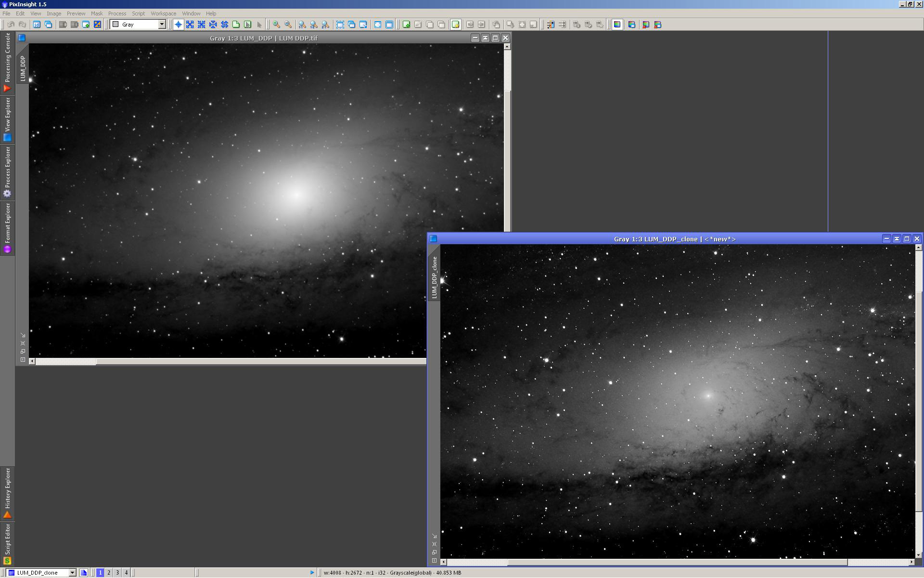The width and height of the screenshot is (924, 578).
Task: Open the Workspace menu
Action: click(x=163, y=13)
